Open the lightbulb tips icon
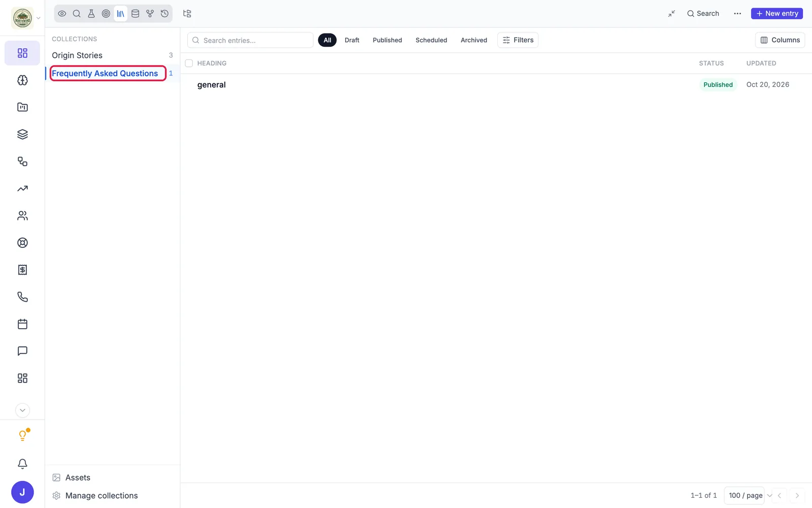 22,435
